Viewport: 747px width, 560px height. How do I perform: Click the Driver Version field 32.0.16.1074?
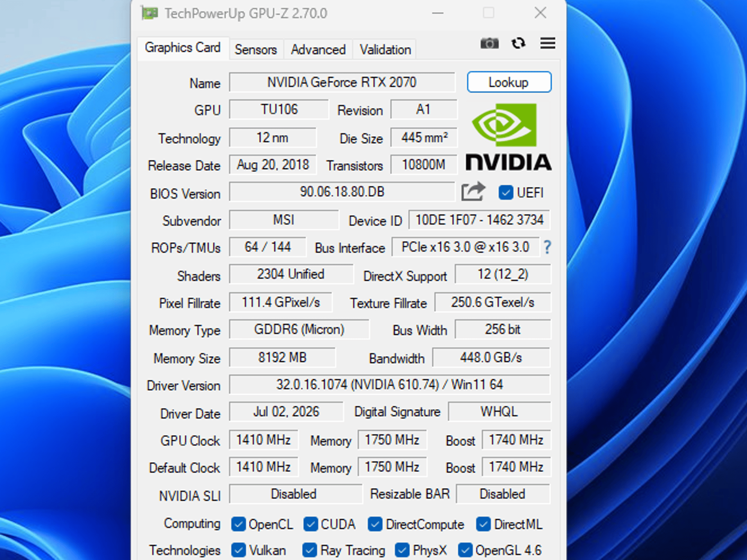tap(390, 385)
